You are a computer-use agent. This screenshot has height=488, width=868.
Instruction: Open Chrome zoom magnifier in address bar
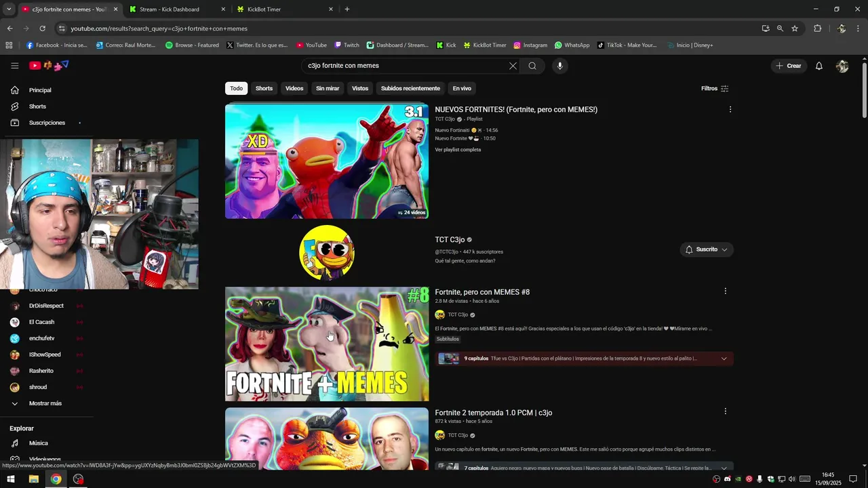coord(780,28)
